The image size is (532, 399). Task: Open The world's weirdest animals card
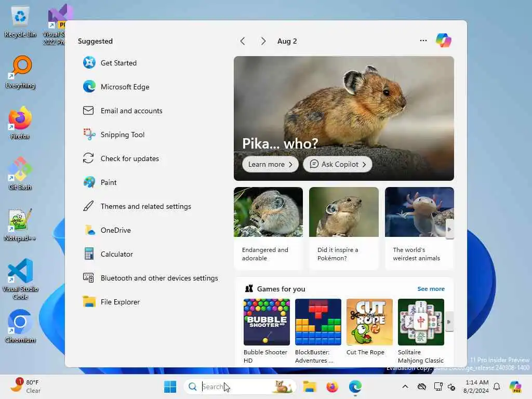click(x=419, y=228)
